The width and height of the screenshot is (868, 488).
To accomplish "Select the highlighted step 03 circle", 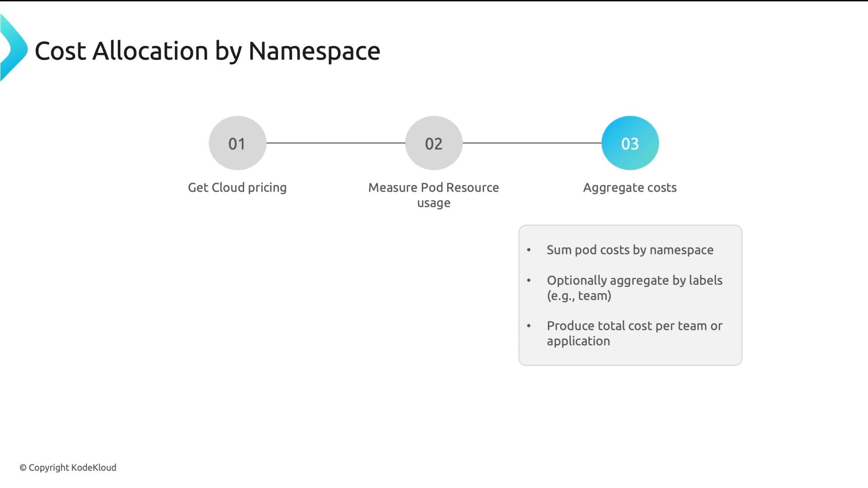I will [630, 143].
